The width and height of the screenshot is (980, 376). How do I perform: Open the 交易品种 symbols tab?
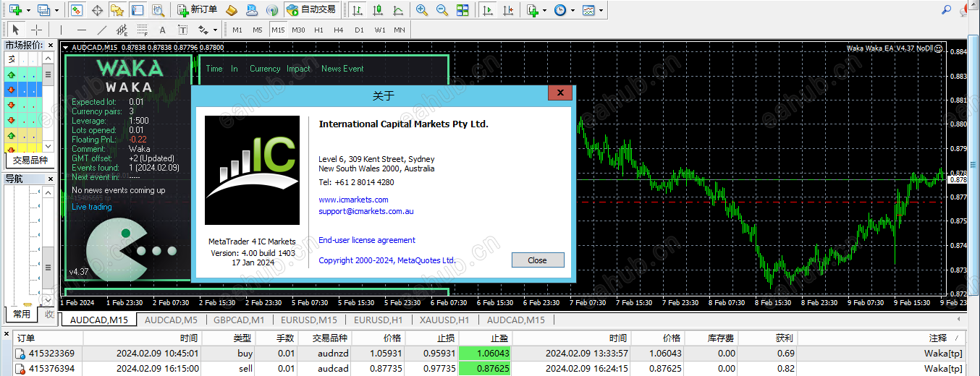tap(30, 161)
